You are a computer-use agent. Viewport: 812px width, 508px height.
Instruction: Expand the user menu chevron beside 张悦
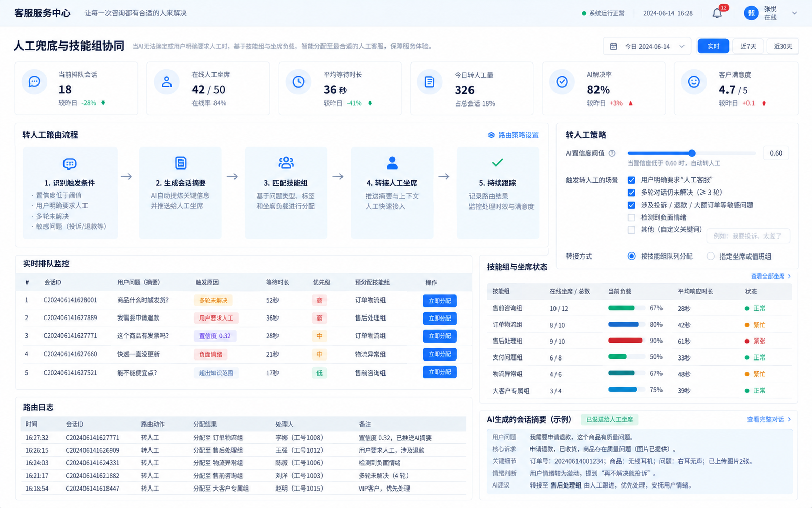click(794, 13)
